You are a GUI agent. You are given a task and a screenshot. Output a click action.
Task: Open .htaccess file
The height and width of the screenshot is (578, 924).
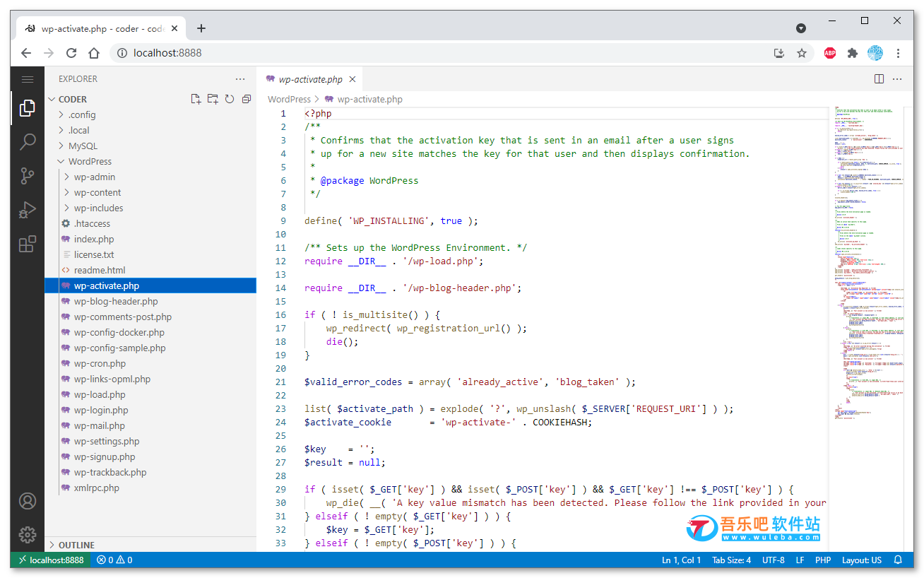point(150,223)
